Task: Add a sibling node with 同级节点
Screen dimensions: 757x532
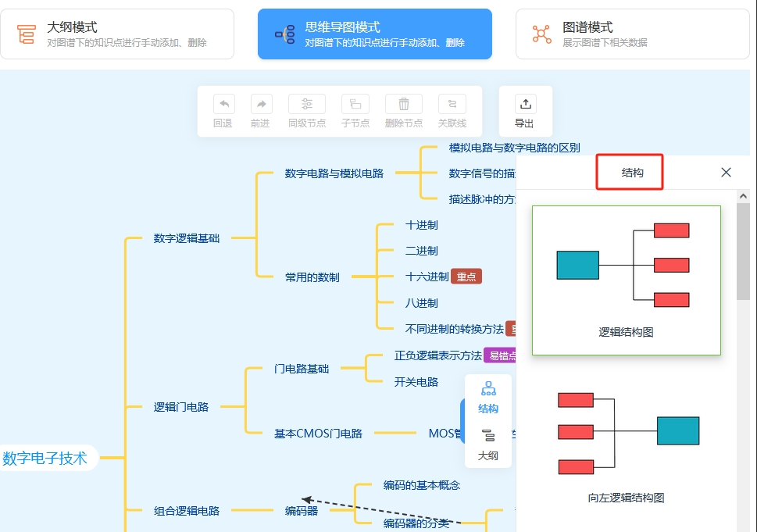Action: pyautogui.click(x=306, y=105)
